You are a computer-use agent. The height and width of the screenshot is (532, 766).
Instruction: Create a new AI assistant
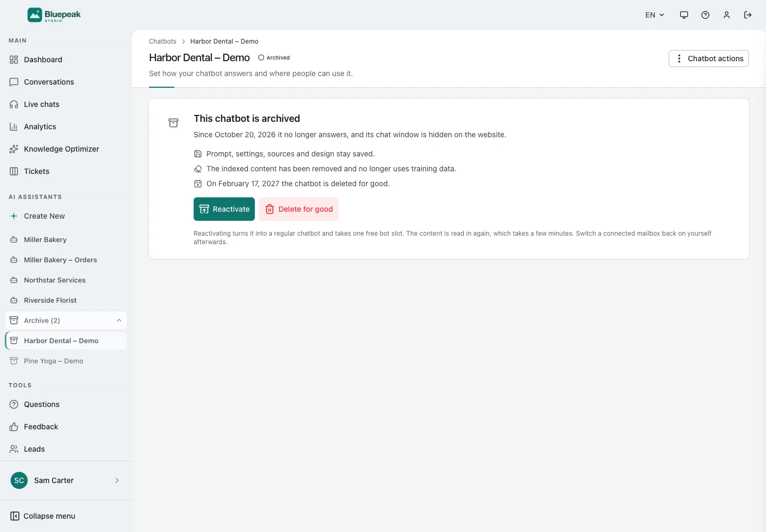click(x=66, y=216)
